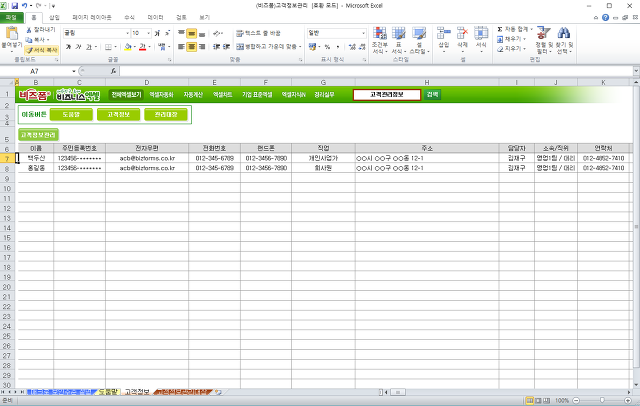The height and width of the screenshot is (406, 640).
Task: Click the green 검색 search button
Action: click(432, 95)
